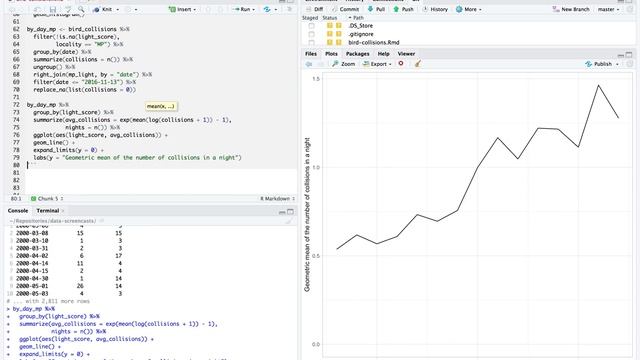Open the Publish dropdown arrow in Plots
Screen dimensions: 640x360
tap(617, 64)
